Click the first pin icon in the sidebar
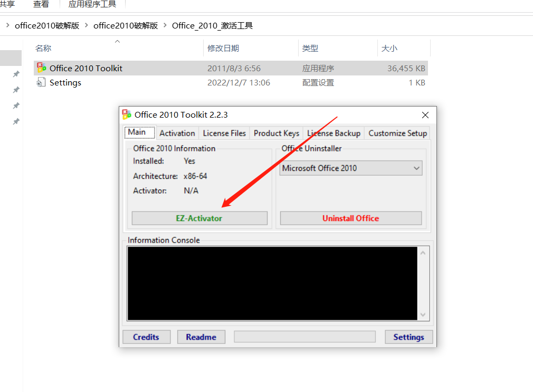The image size is (533, 392). tap(16, 74)
